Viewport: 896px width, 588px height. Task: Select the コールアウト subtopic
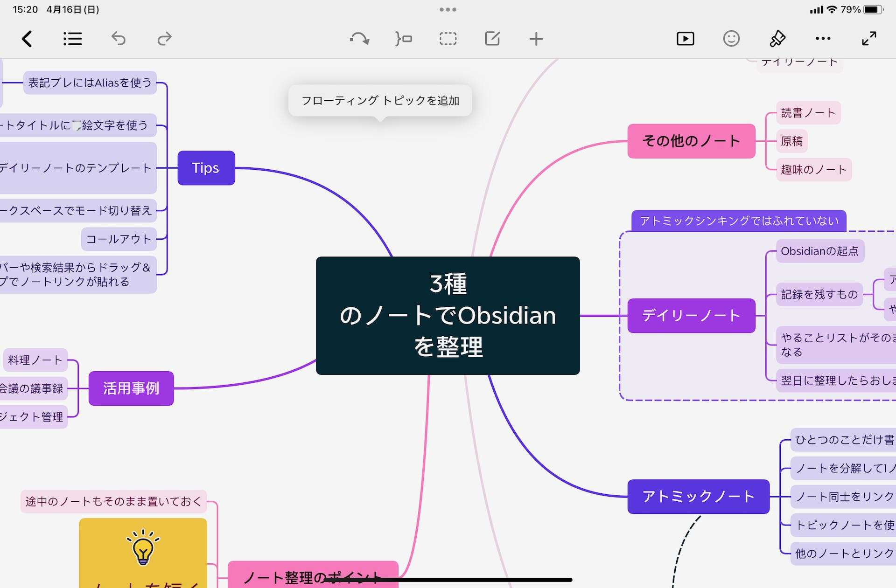coord(119,239)
